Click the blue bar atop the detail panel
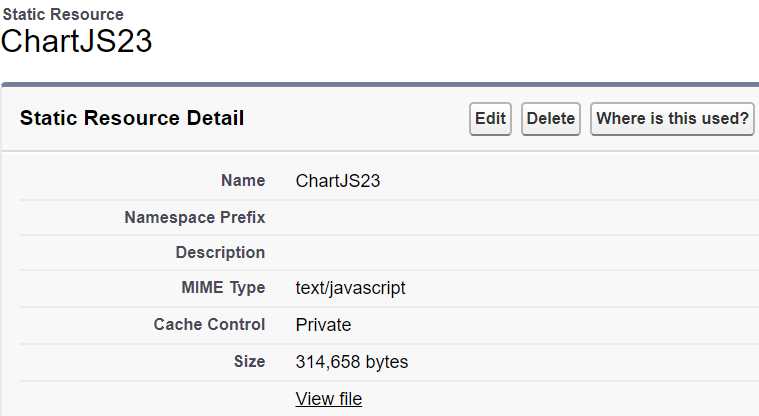The image size is (759, 416). (x=380, y=85)
